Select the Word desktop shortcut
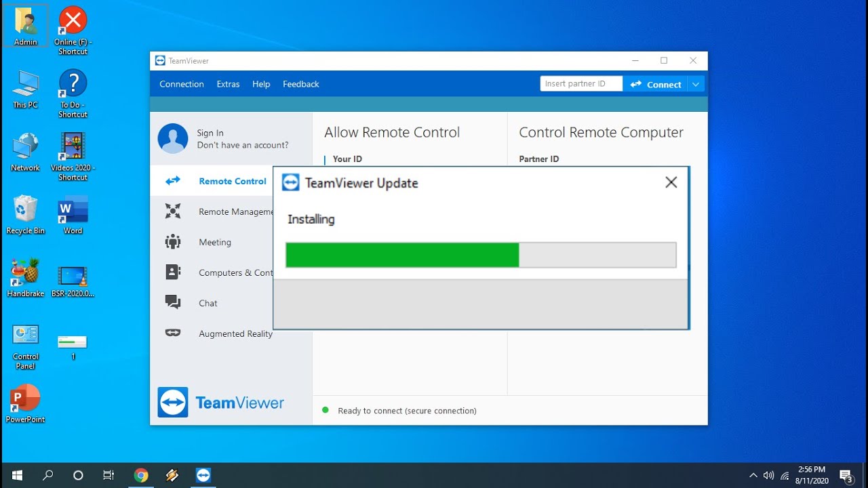This screenshot has width=868, height=488. pos(73,215)
